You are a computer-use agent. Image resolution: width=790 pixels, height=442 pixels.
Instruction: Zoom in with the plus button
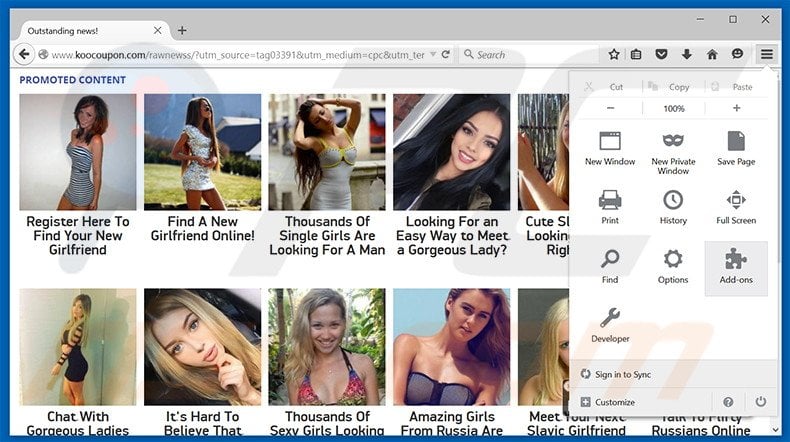736,108
